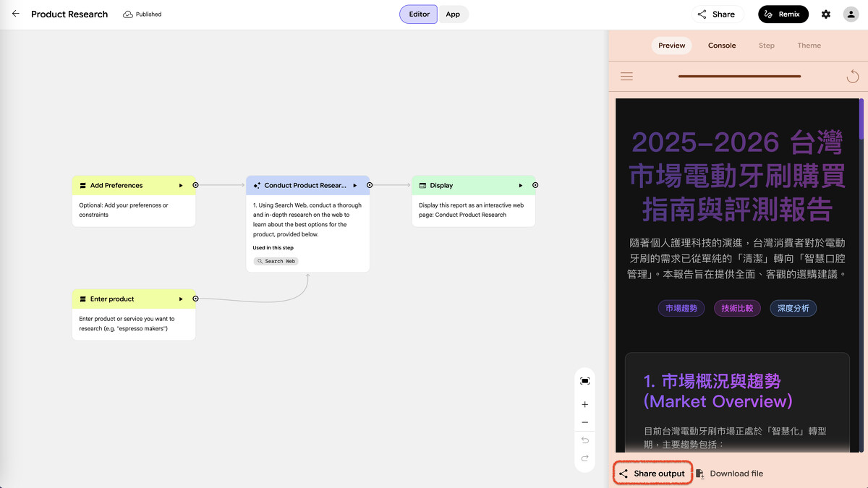Viewport: 868px width, 488px height.
Task: Click Download file
Action: [730, 474]
